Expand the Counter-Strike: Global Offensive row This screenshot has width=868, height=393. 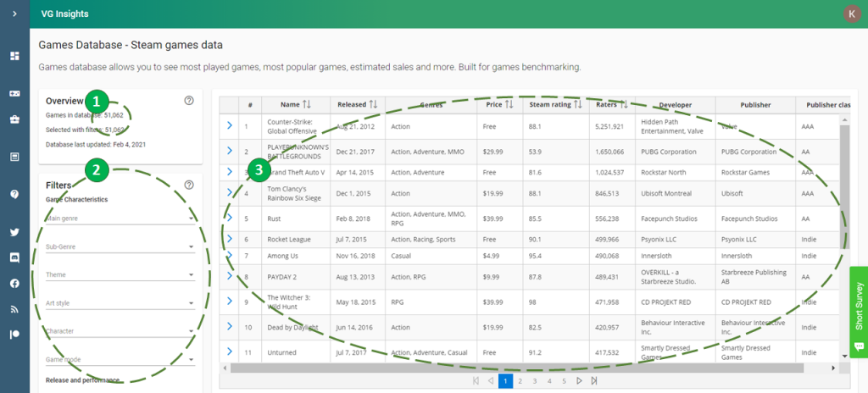tap(230, 126)
